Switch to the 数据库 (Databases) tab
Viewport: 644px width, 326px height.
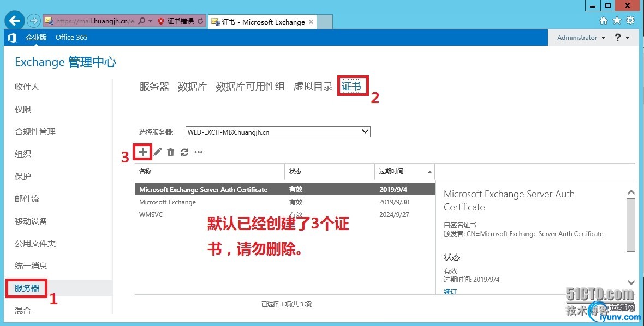[192, 87]
